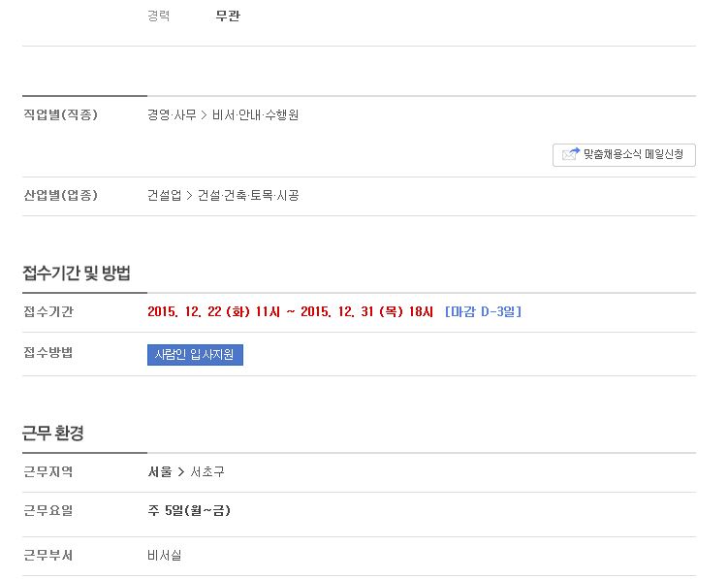
Task: Click the 비서실 department value
Action: pyautogui.click(x=165, y=555)
